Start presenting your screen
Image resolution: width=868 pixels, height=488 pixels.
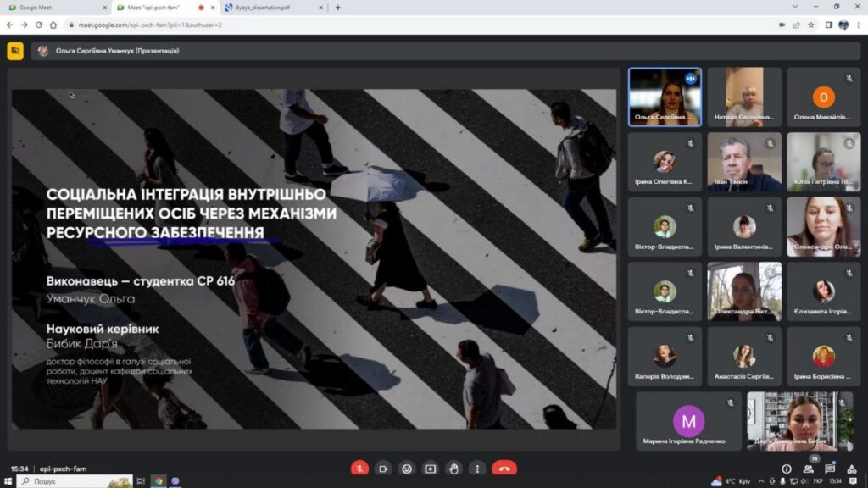click(x=431, y=469)
